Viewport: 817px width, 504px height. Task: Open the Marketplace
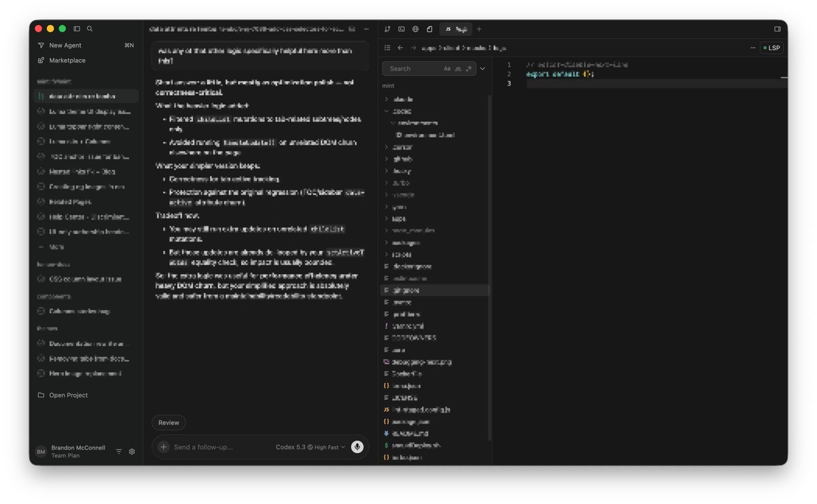67,61
